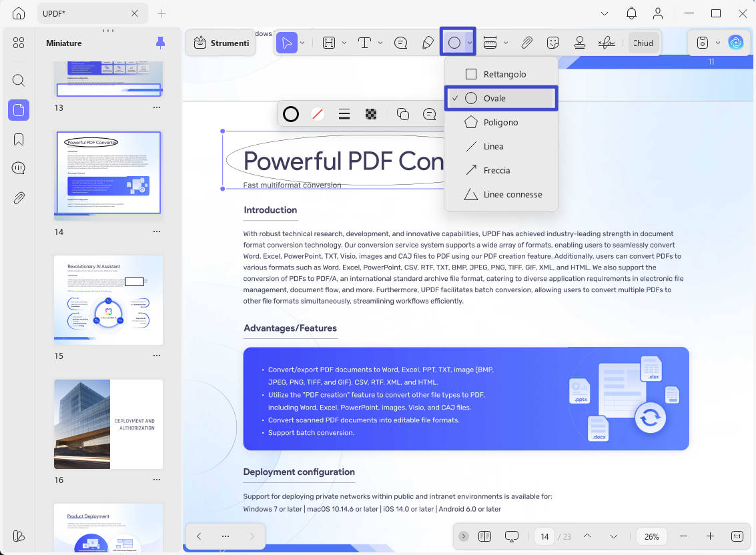This screenshot has height=555, width=756.
Task: Expand the save options dropdown arrow
Action: (x=717, y=43)
